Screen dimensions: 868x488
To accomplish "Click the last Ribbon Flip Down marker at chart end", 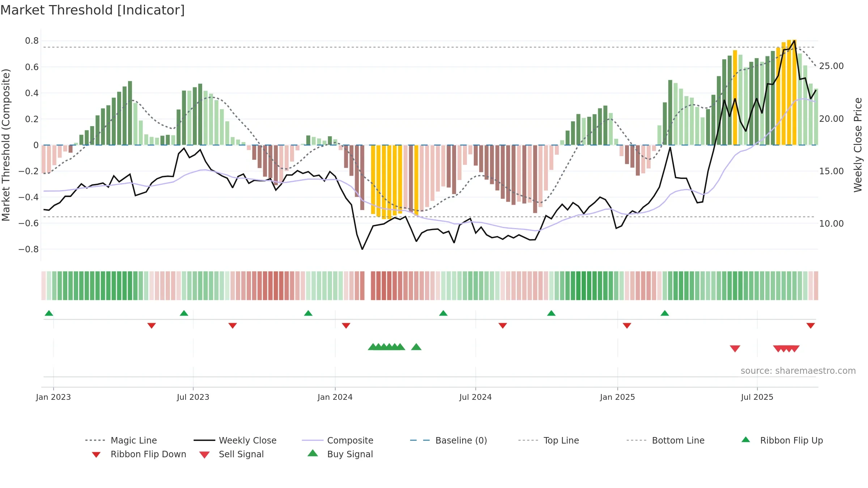I will tap(810, 326).
